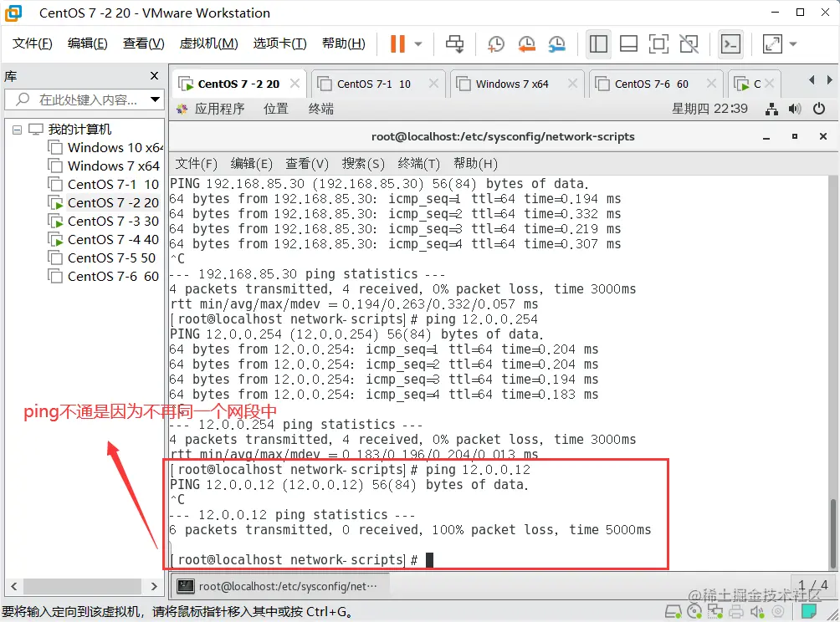The height and width of the screenshot is (622, 840).
Task: Enter full screen mode for the VM
Action: click(657, 45)
